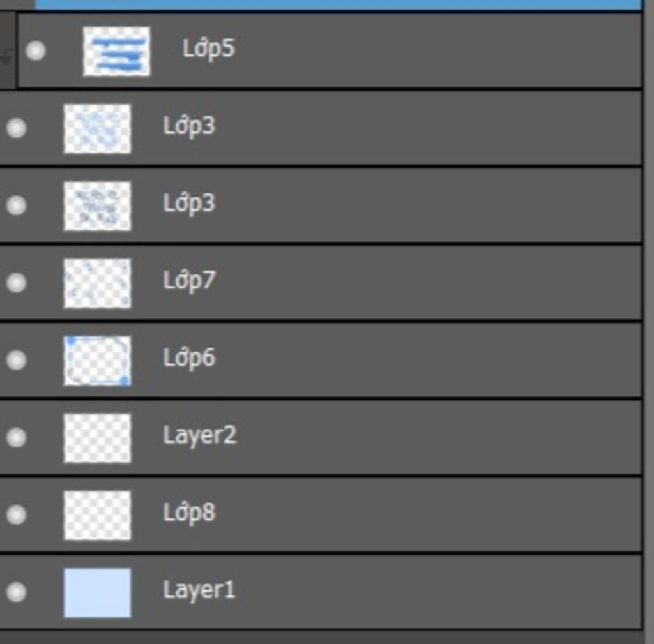Click the thumbnail of Lớp3 directly above Lớp7
This screenshot has height=644, width=654.
point(97,206)
